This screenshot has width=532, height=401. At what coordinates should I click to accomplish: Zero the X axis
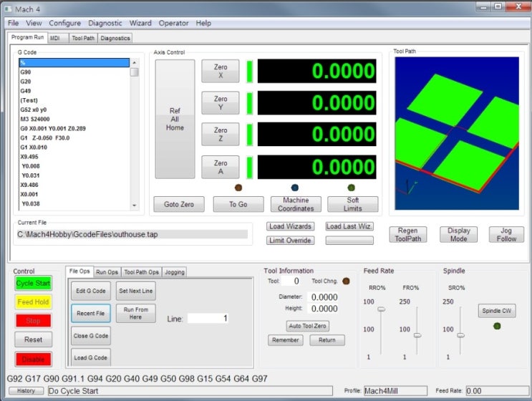point(221,71)
